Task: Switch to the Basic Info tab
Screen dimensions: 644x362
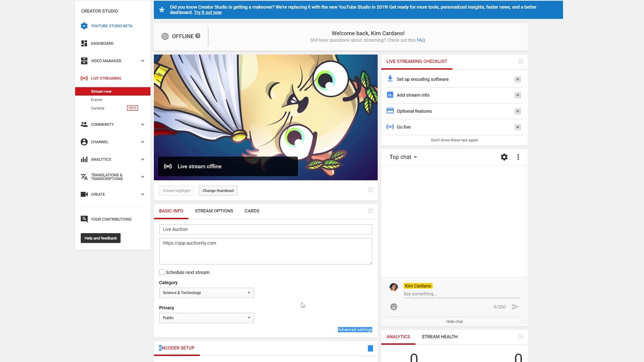Action: click(171, 211)
